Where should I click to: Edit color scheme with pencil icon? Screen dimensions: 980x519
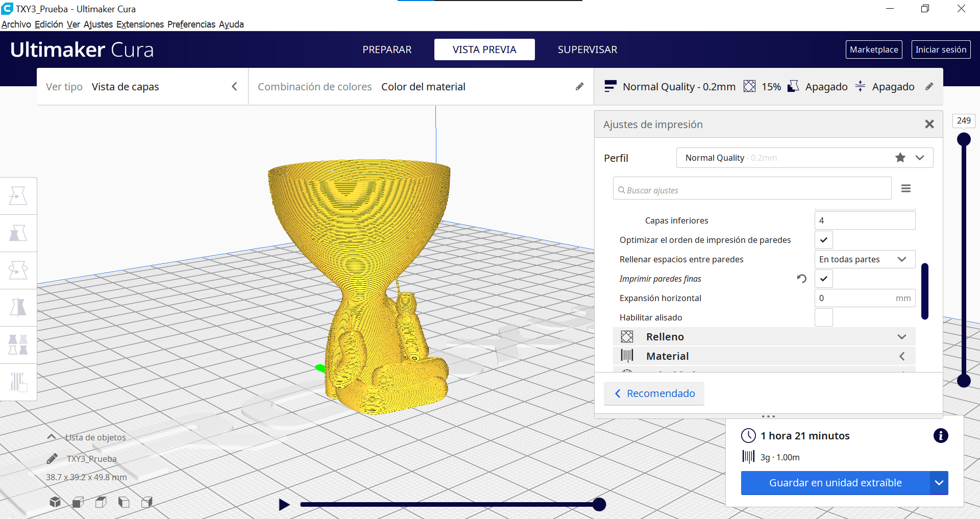pos(579,87)
